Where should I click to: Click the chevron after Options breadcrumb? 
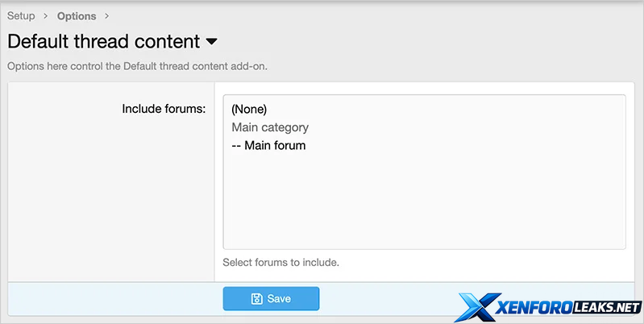[x=106, y=16]
